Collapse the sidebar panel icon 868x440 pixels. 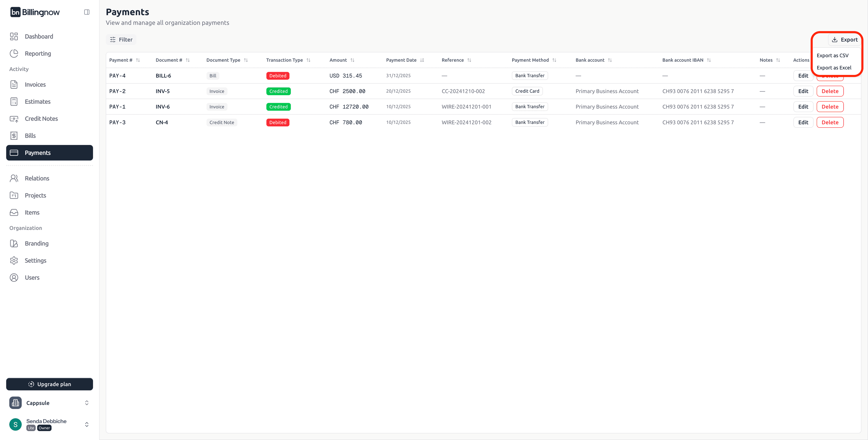pyautogui.click(x=87, y=12)
